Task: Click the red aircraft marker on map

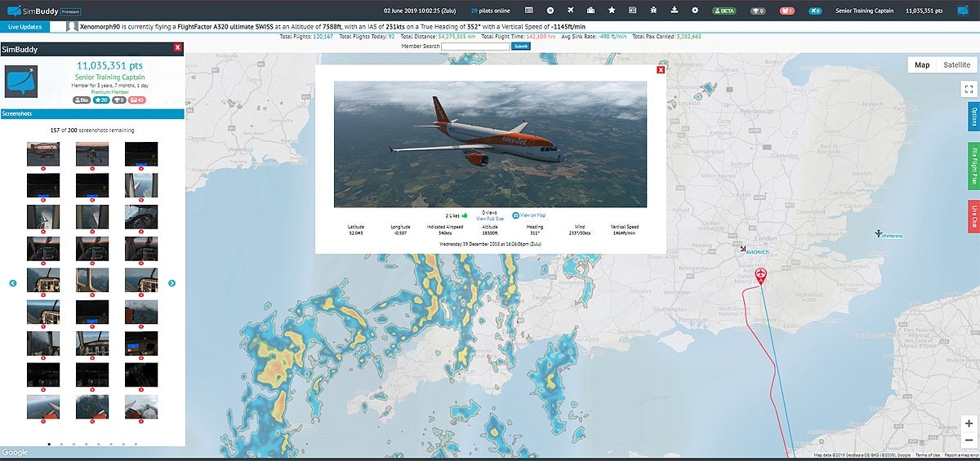Action: tap(761, 275)
